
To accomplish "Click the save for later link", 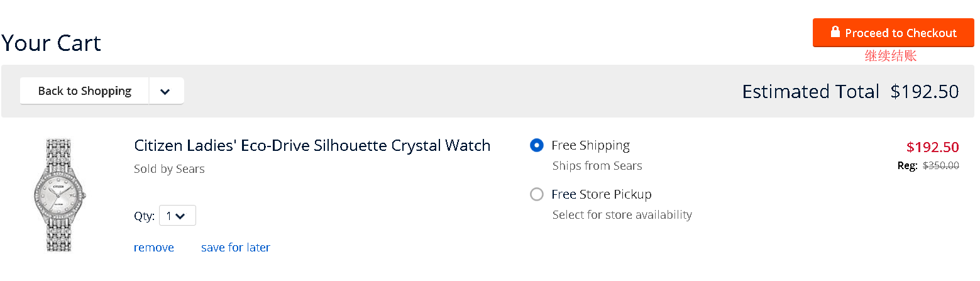I will click(235, 248).
